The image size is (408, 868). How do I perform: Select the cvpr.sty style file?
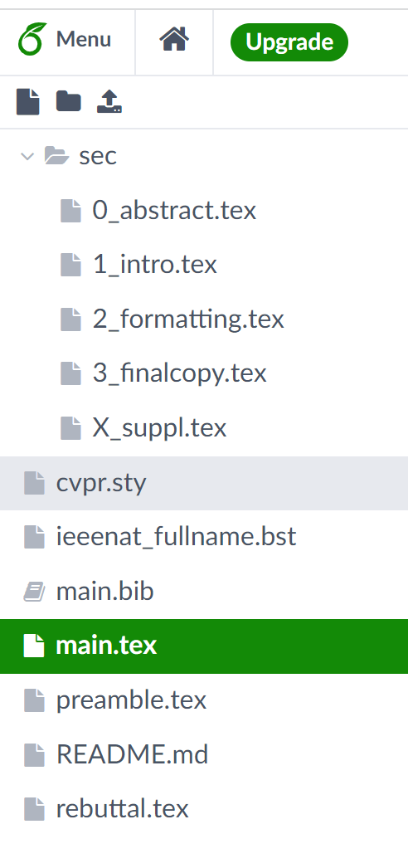[204, 483]
